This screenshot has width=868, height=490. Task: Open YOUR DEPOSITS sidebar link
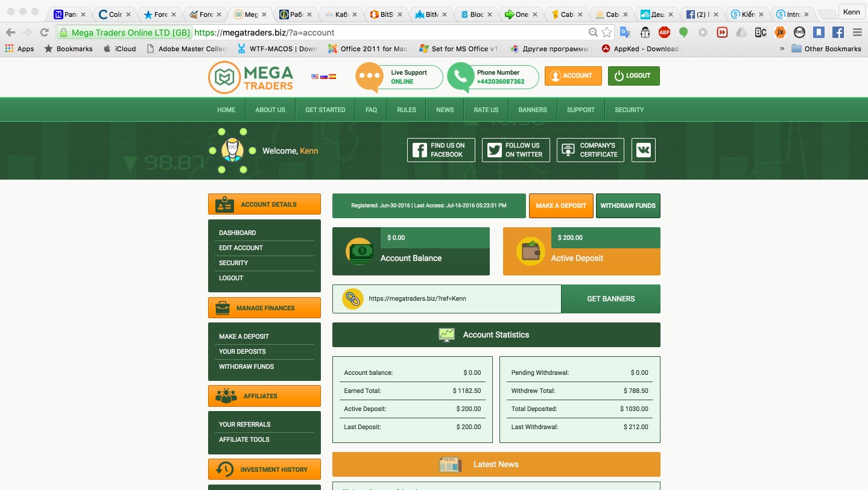point(242,351)
